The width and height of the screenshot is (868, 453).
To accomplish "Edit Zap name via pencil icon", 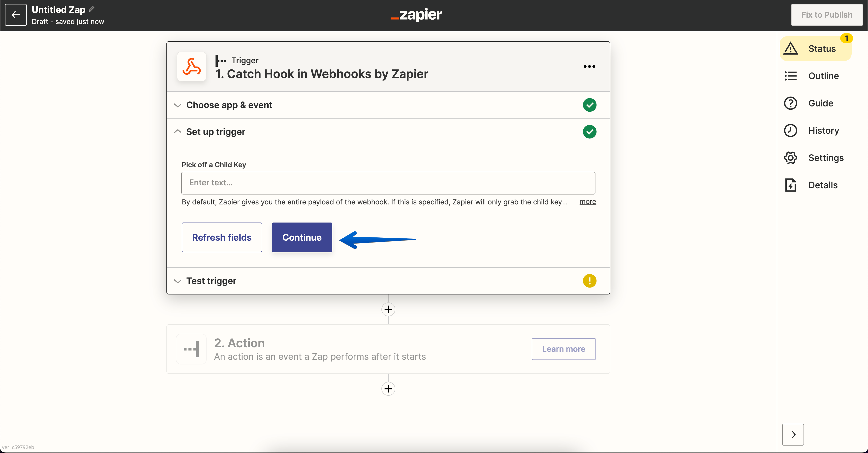I will click(92, 9).
